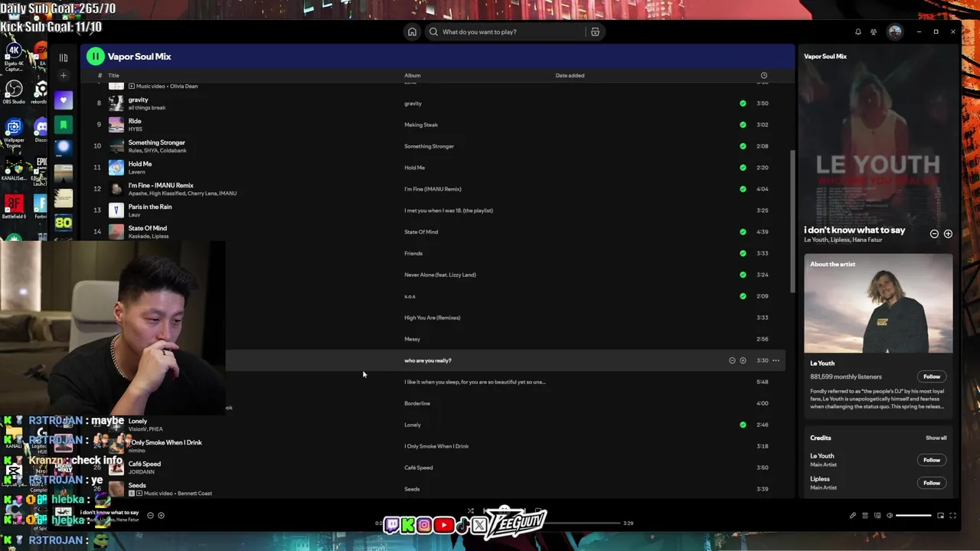Open Spotify Home button
The width and height of the screenshot is (980, 551).
pyautogui.click(x=412, y=32)
